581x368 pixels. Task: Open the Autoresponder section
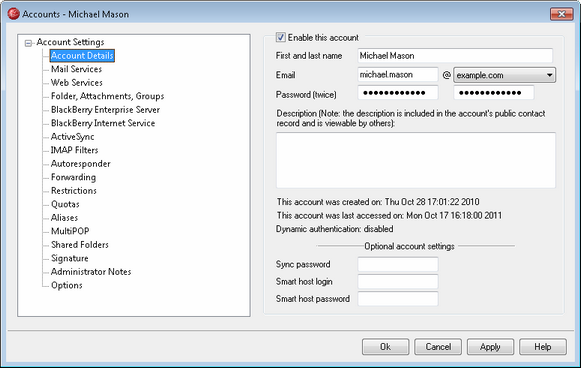[80, 164]
